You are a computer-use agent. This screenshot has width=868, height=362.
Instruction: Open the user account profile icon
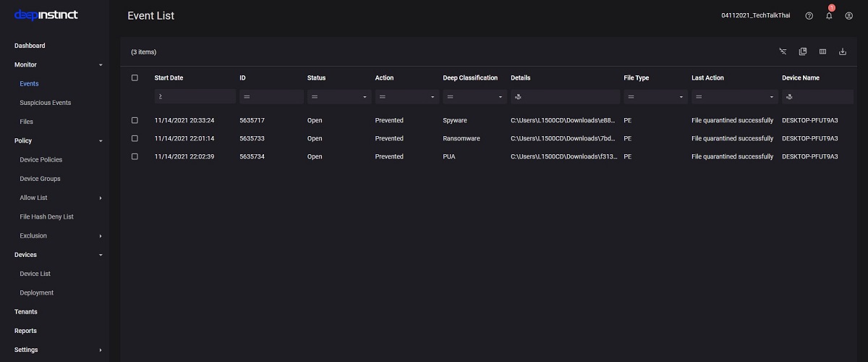click(x=849, y=16)
